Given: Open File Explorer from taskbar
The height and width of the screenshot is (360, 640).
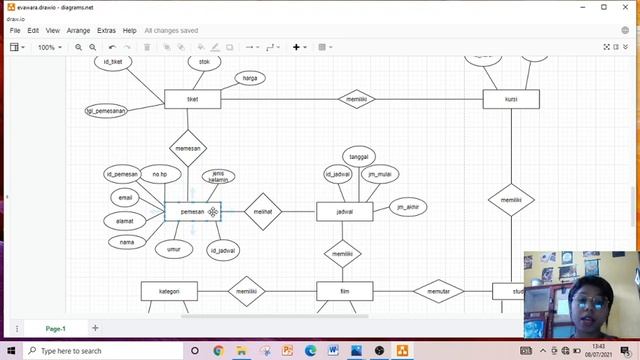Looking at the screenshot, I should point(242,351).
